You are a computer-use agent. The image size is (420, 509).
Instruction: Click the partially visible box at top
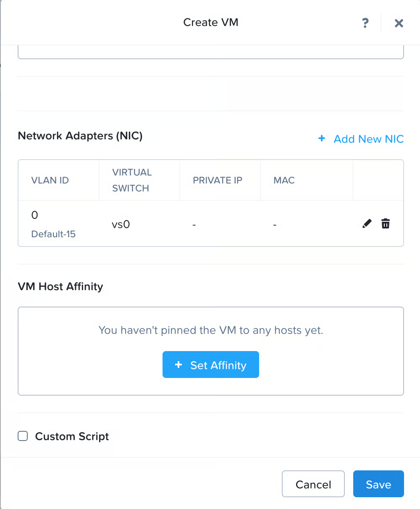tap(210, 52)
